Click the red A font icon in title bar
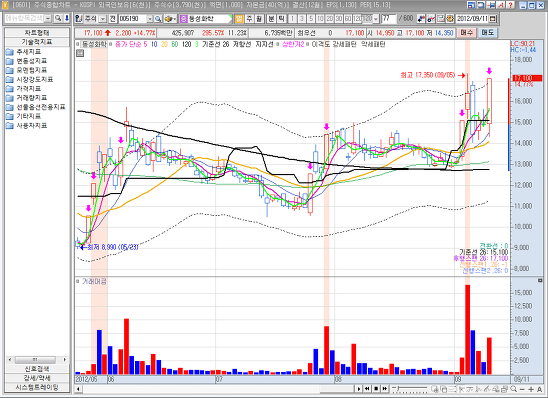This screenshot has width=548, height=398. point(501,5)
